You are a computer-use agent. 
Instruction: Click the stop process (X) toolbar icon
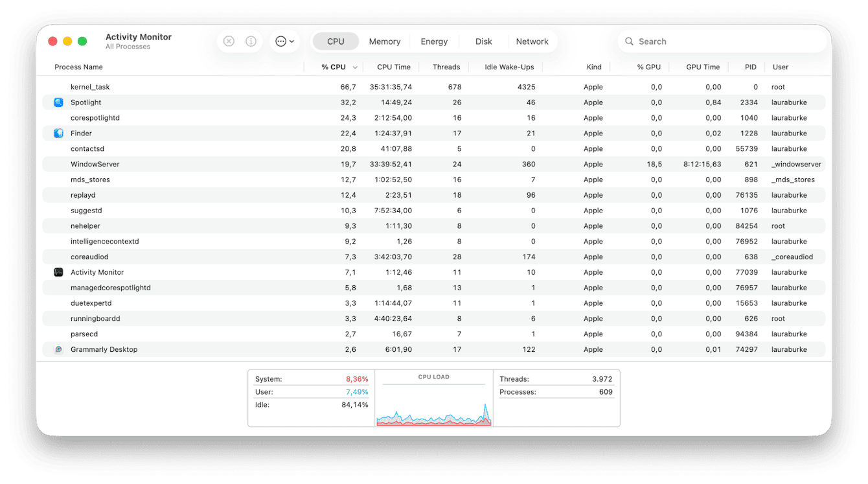[229, 41]
